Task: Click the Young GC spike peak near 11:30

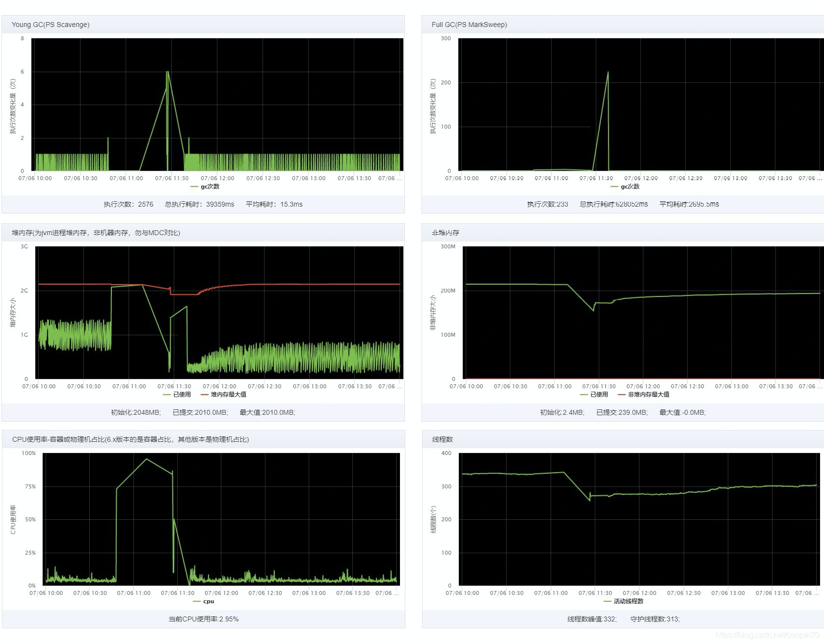Action: point(167,72)
